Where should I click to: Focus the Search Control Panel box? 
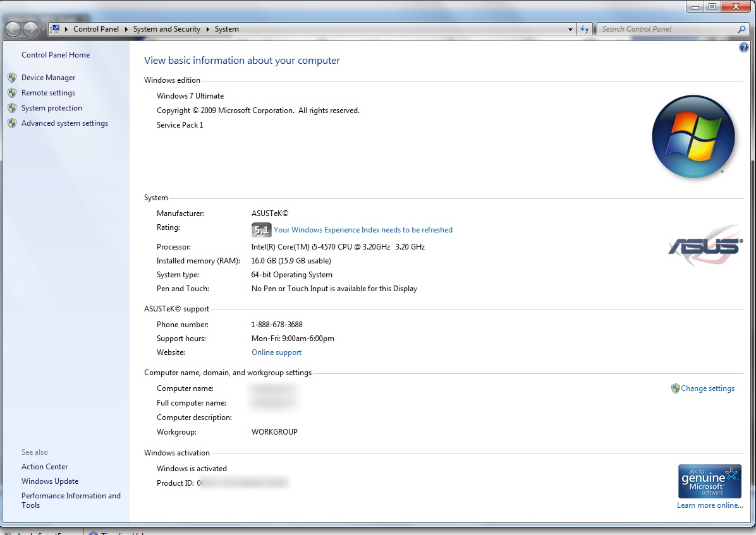[668, 29]
